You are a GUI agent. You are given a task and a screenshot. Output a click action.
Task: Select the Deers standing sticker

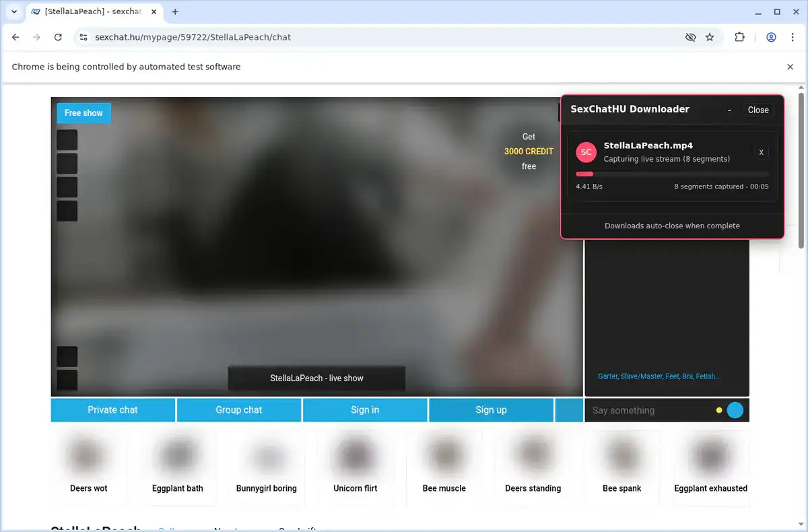533,467
